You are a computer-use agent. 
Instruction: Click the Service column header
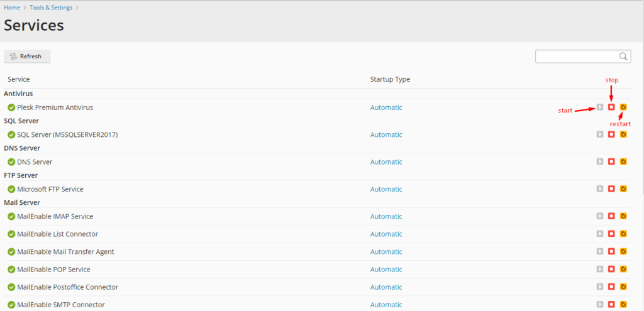(18, 79)
